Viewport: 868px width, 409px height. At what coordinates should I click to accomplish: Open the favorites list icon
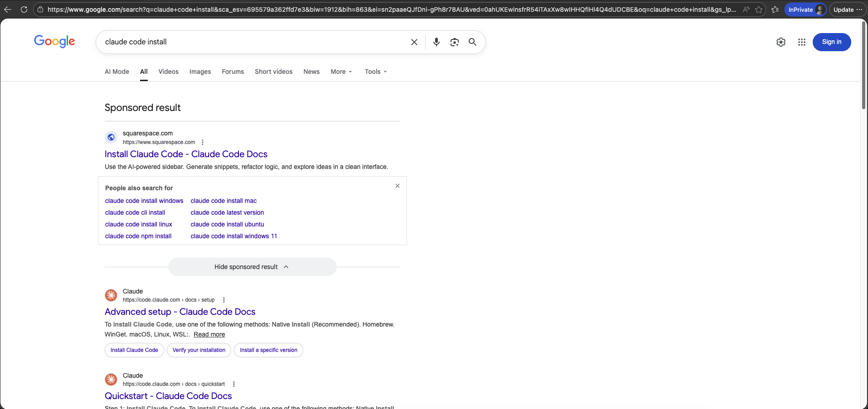775,10
